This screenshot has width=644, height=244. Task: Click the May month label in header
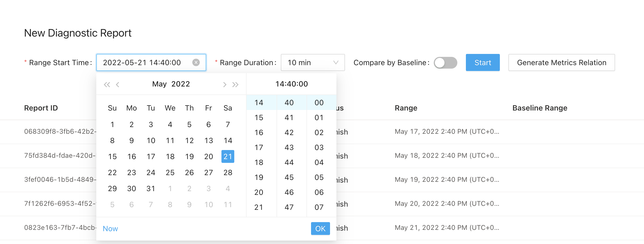coord(159,84)
